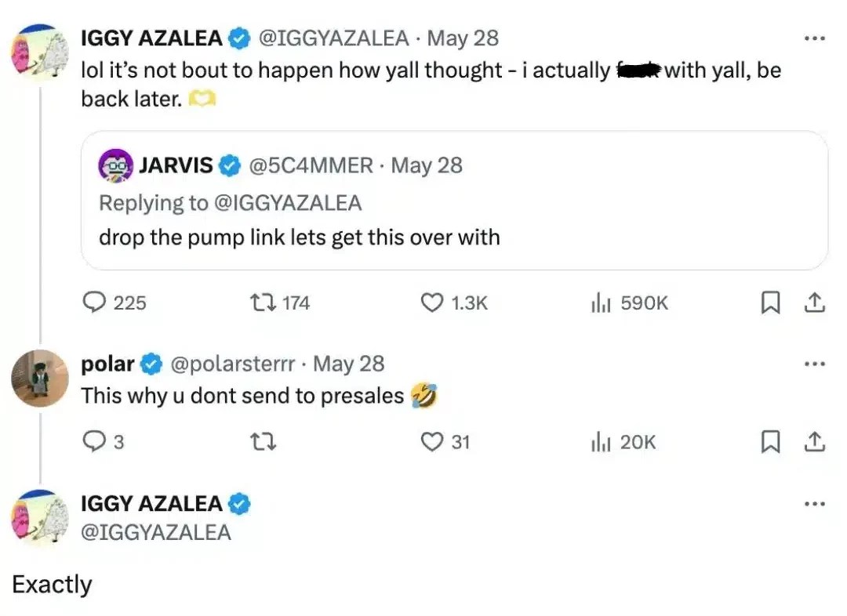
Task: Like Iggy Azalea's tweet showing 1.3K likes
Action: (x=431, y=303)
